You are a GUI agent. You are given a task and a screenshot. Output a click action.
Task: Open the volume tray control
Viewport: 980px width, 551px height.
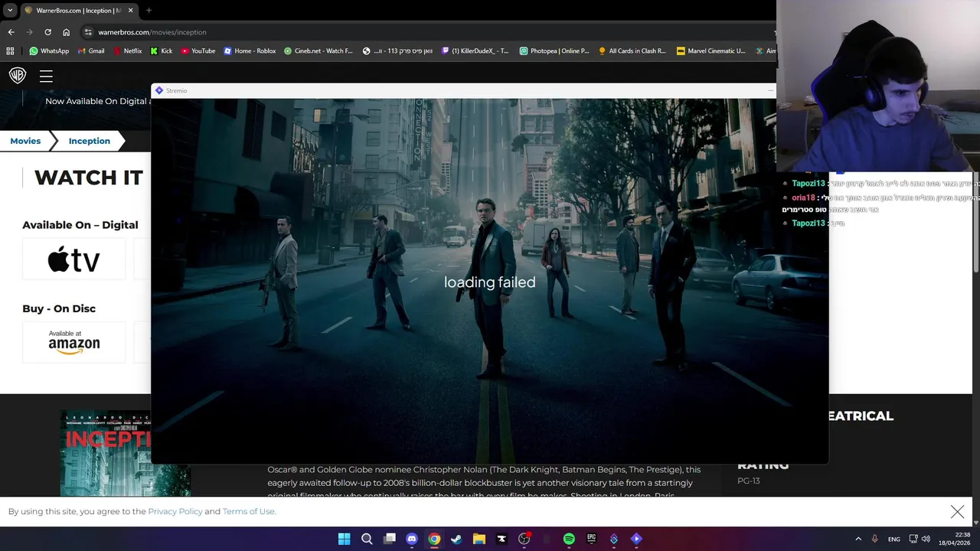926,539
